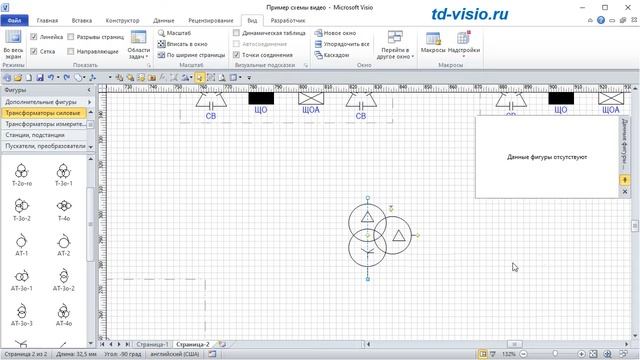Image resolution: width=640 pixels, height=360 pixels.
Task: Click fit page to window status icon
Action: tap(593, 354)
